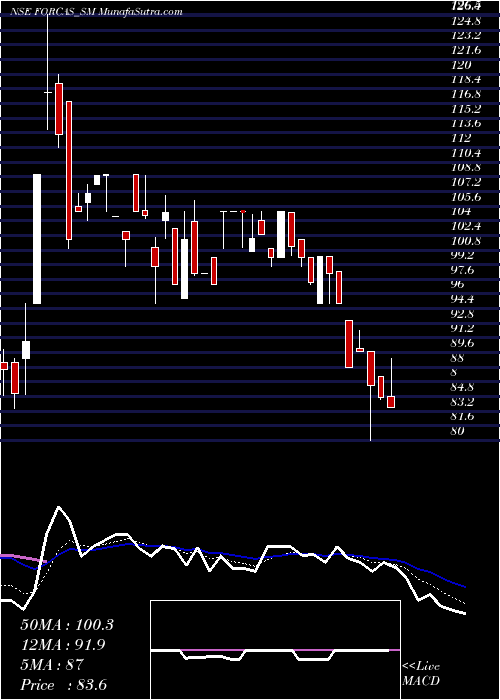Click the 96 price axis label
The width and height of the screenshot is (500, 700).
click(458, 285)
